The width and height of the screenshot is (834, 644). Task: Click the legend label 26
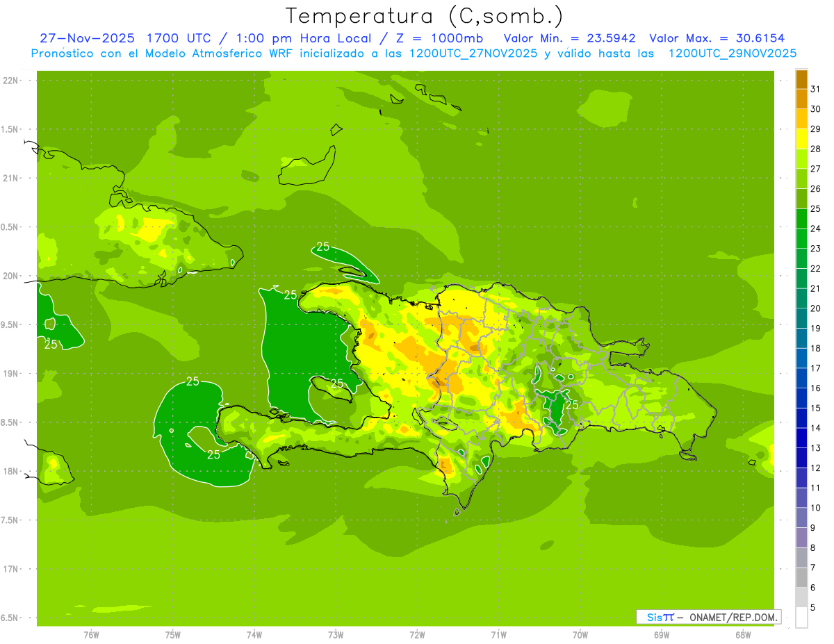(815, 189)
